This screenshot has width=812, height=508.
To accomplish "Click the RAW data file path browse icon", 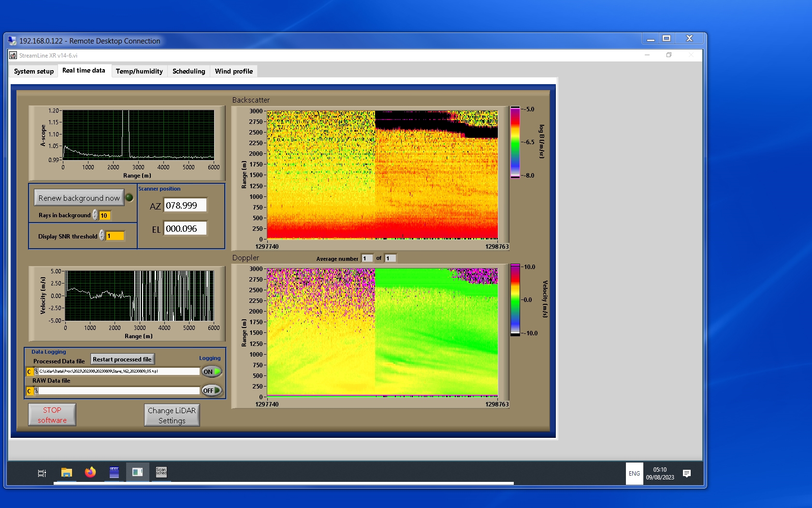I will tap(36, 391).
